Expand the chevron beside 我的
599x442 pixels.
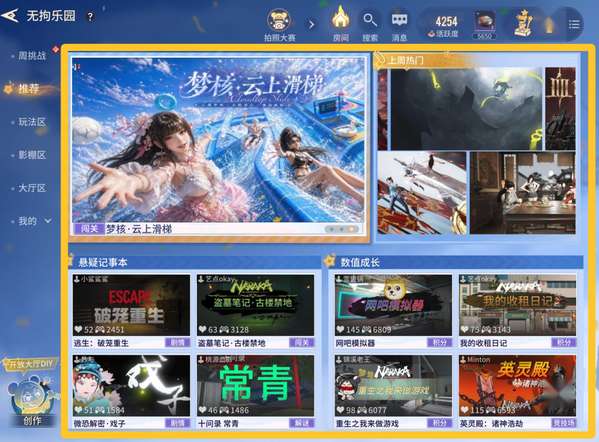48,221
